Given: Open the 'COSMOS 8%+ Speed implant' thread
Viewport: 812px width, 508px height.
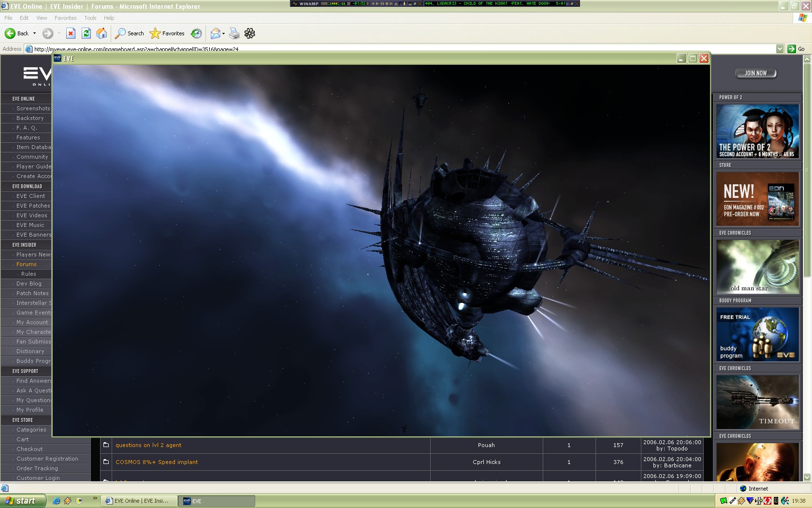Looking at the screenshot, I should coord(157,462).
